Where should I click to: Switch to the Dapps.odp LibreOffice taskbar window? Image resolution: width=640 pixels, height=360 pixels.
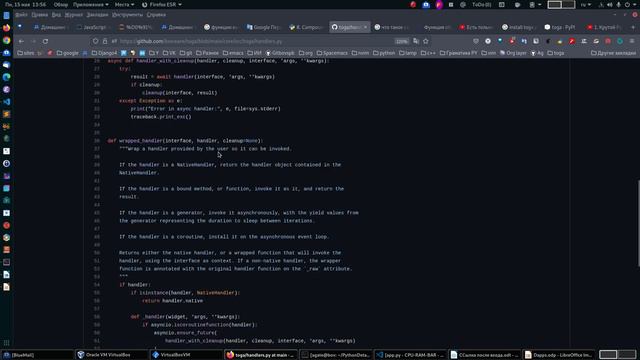pyautogui.click(x=558, y=355)
